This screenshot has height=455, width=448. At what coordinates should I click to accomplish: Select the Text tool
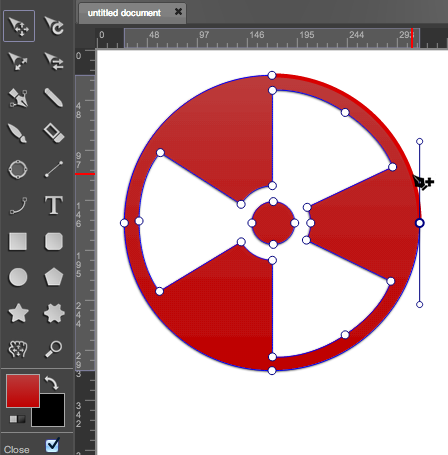pyautogui.click(x=54, y=205)
